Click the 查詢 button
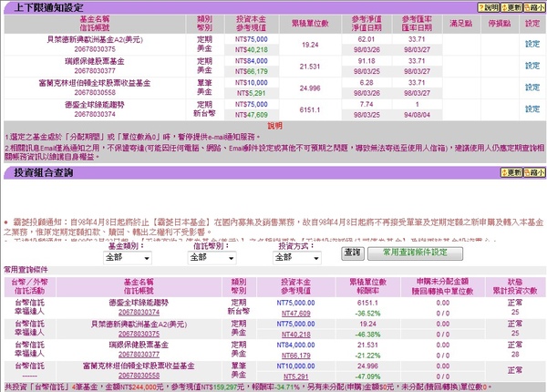This screenshot has width=547, height=392. coord(352,253)
